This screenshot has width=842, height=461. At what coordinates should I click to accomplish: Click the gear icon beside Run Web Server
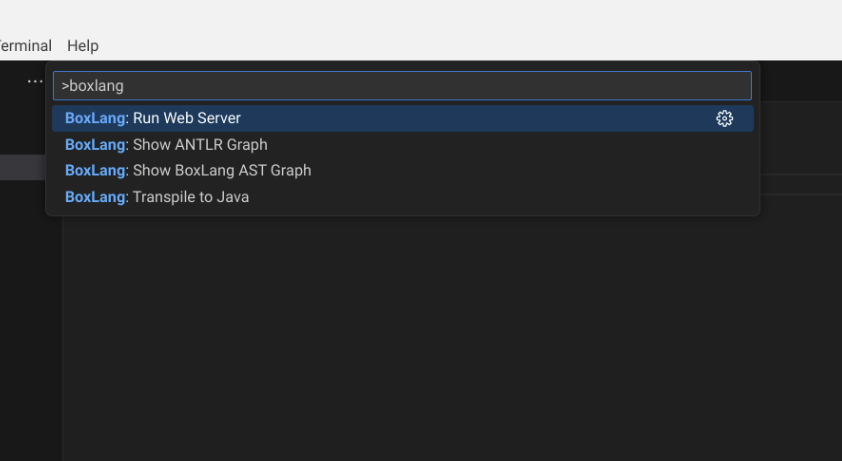point(724,119)
